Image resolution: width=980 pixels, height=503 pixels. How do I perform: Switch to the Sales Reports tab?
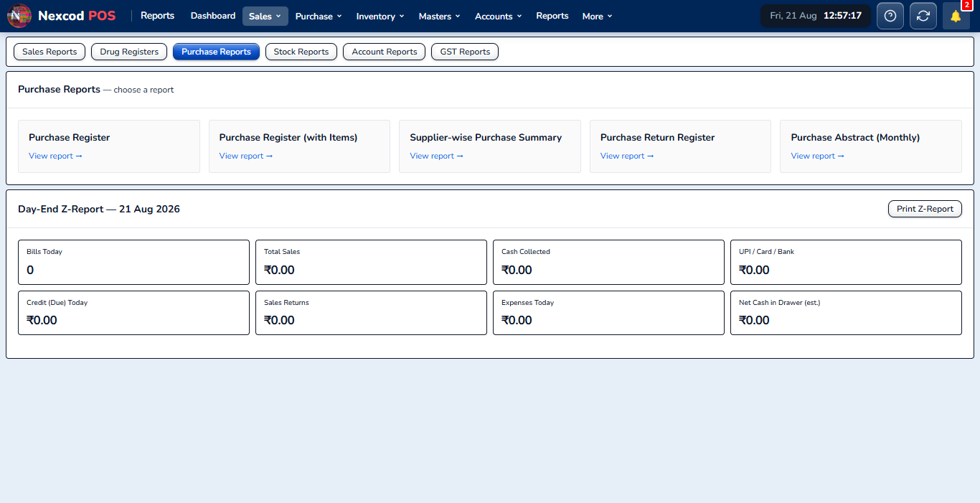coord(50,52)
